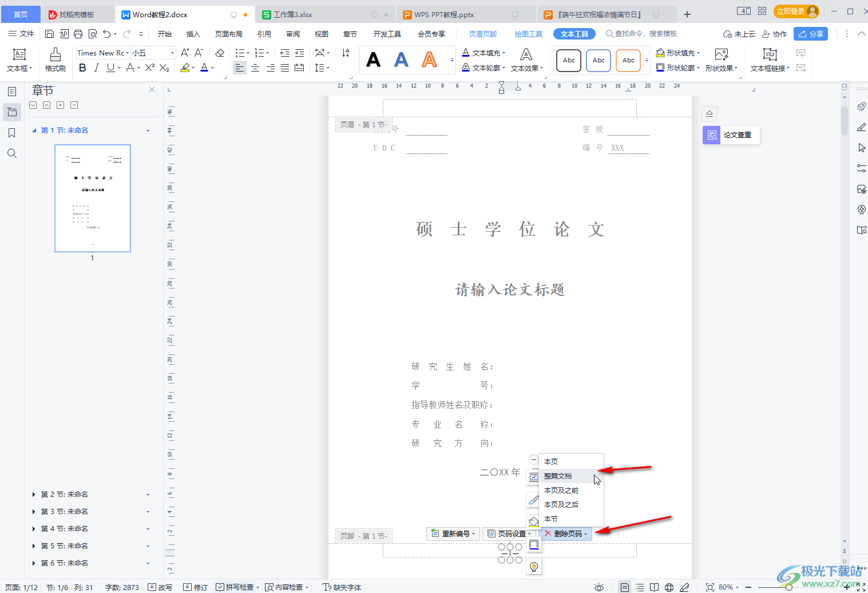Open the 页面布局 page layout ribbon tab
Screen dimensions: 868x593
(229, 34)
